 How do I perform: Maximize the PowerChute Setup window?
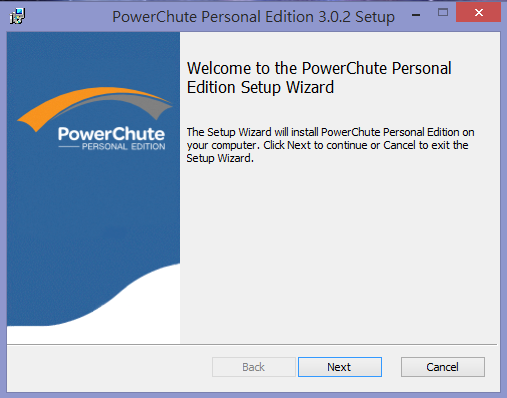(443, 13)
